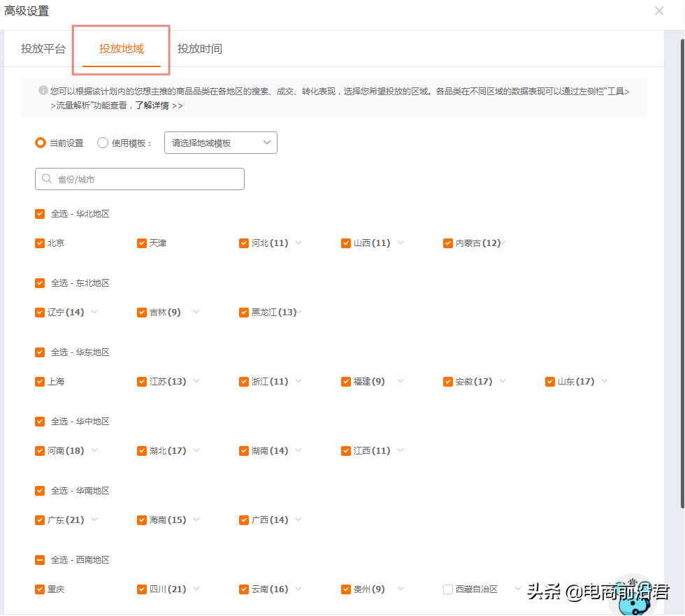The image size is (685, 616).
Task: Select the 使用模板 radio button
Action: pos(101,143)
